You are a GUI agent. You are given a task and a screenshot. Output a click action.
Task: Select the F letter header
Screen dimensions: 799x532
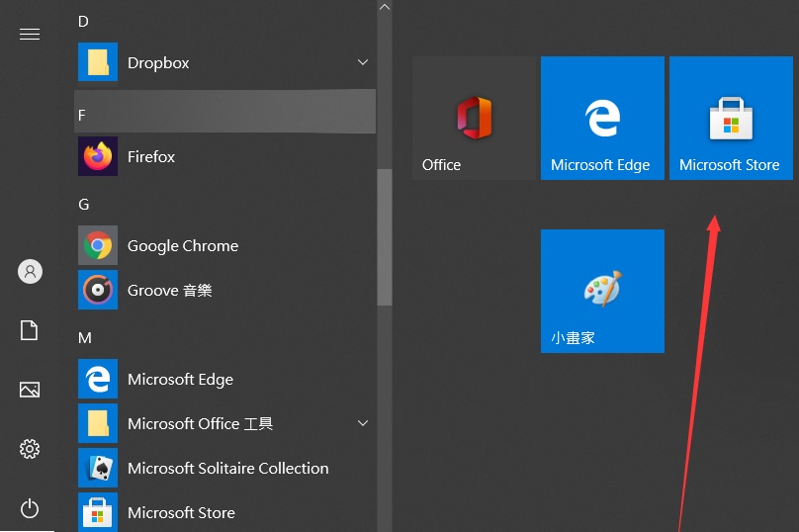[x=225, y=112]
